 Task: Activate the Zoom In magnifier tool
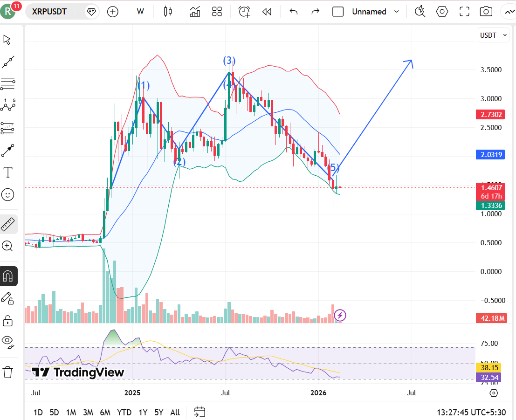coord(7,246)
